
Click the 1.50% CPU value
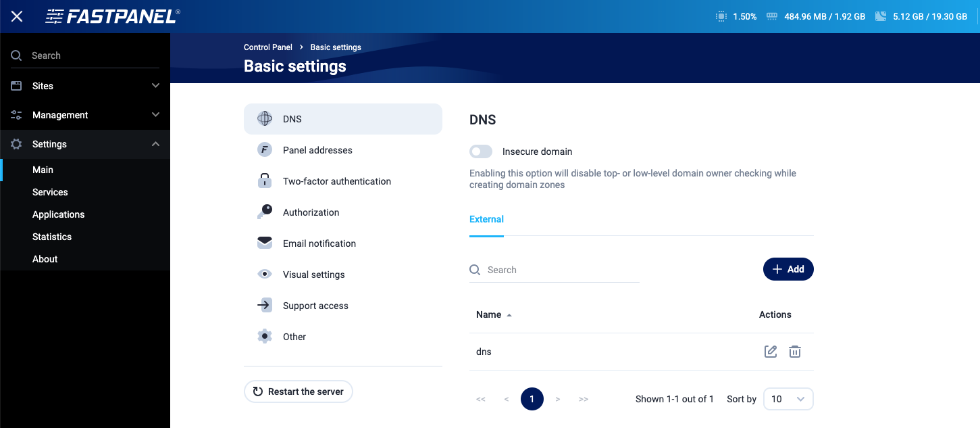(x=745, y=16)
